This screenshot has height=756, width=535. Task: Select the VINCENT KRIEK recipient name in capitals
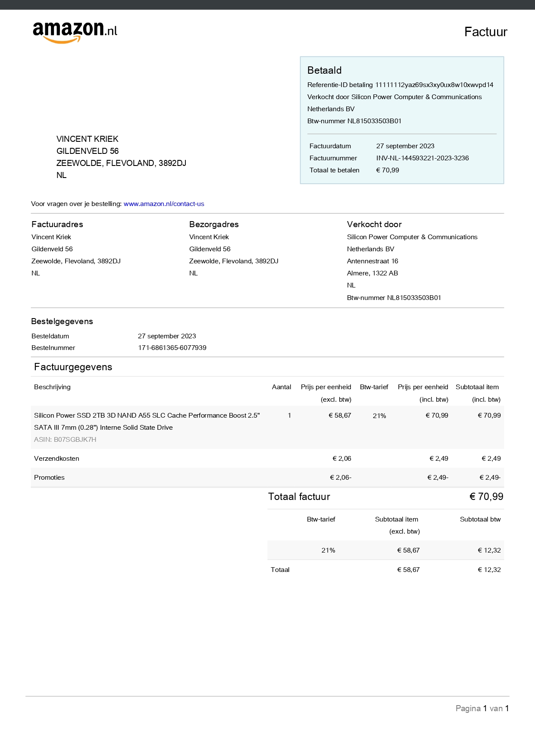(x=87, y=139)
